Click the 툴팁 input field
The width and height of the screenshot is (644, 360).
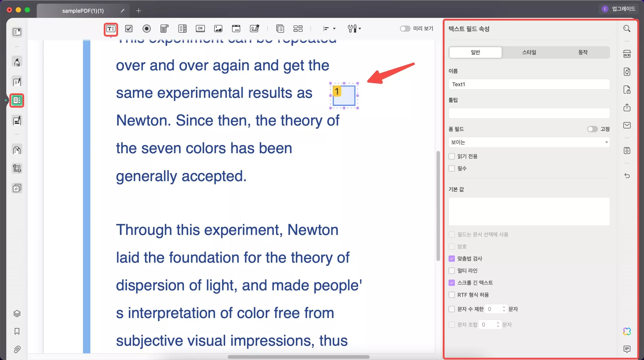point(529,113)
